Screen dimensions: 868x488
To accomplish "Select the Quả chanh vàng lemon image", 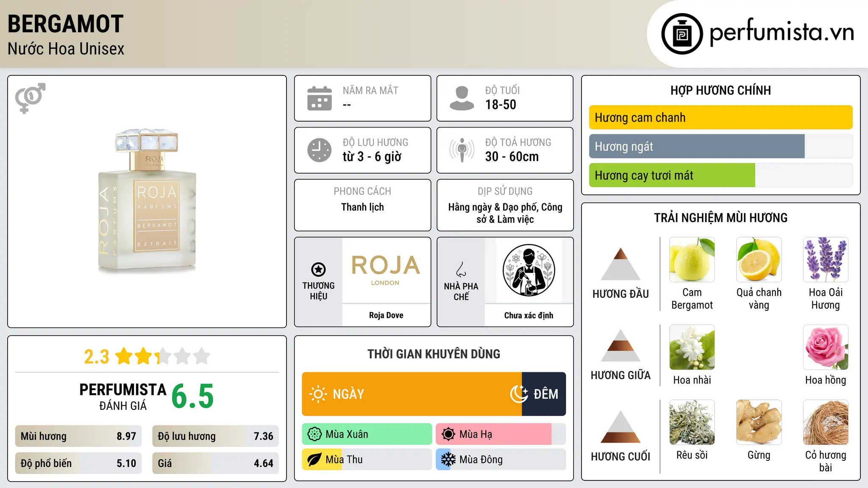I will 759,260.
